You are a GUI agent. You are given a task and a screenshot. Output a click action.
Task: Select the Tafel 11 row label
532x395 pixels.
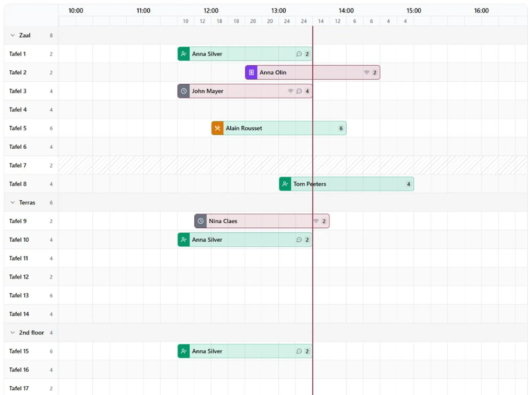(x=19, y=258)
